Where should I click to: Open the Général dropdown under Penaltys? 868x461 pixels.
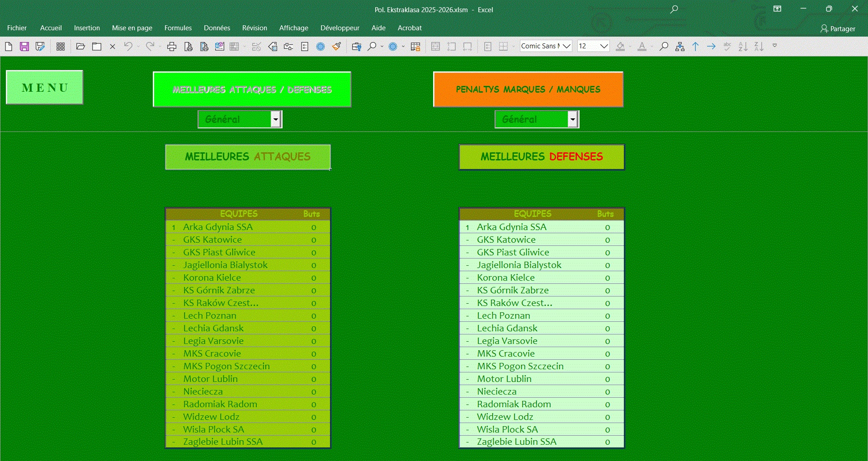572,119
